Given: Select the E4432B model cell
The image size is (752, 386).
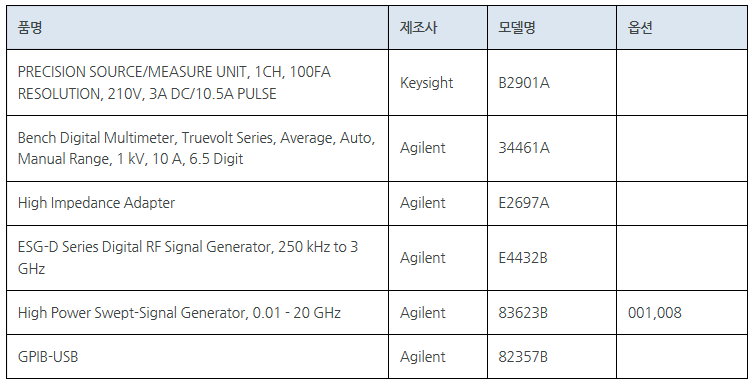Looking at the screenshot, I should [552, 258].
